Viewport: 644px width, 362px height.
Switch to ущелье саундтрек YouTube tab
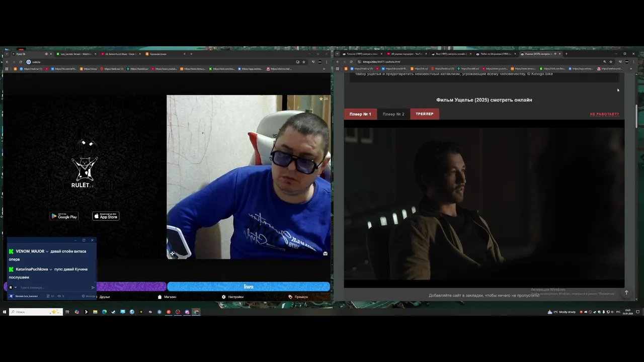click(407, 54)
